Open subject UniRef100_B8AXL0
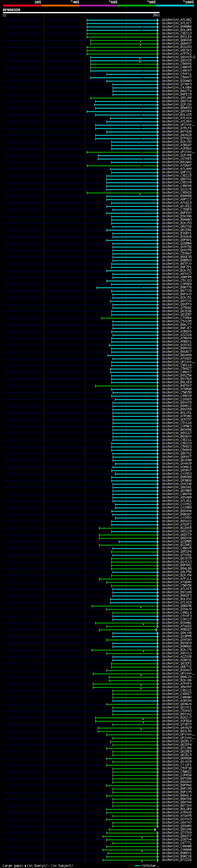 [x=176, y=795]
